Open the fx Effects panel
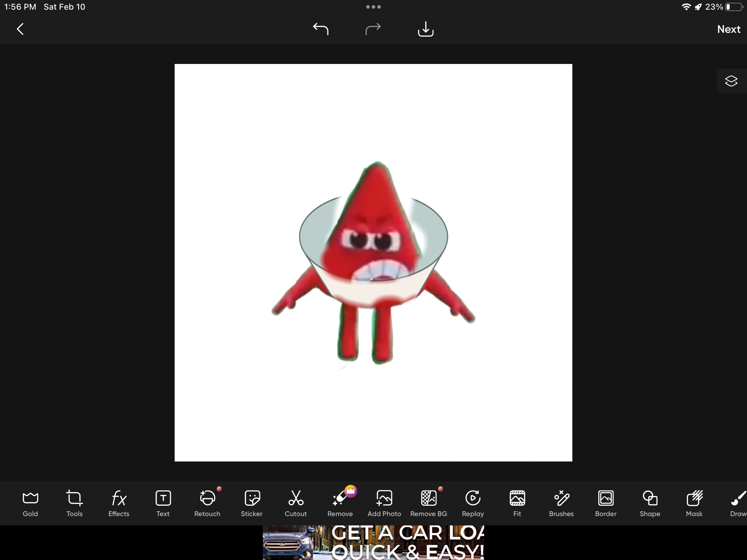This screenshot has height=560, width=747. click(119, 503)
